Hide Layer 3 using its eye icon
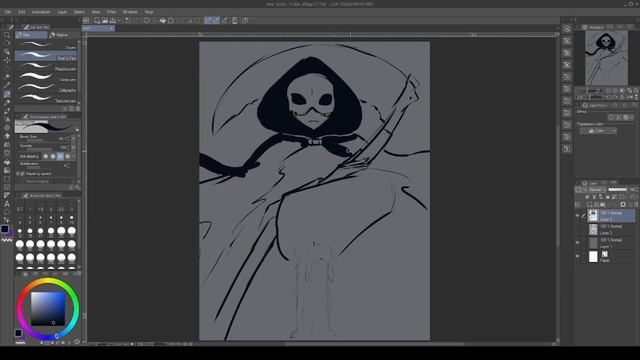640x360 pixels. pyautogui.click(x=577, y=216)
